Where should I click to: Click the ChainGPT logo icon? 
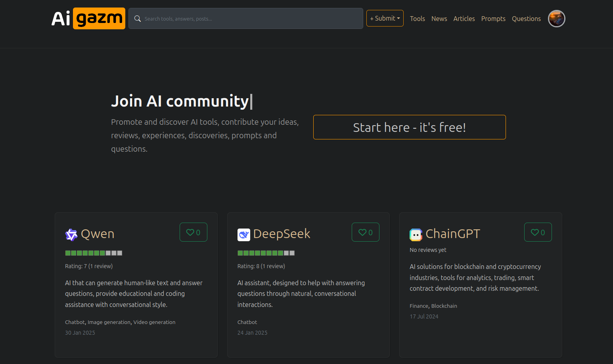click(416, 234)
